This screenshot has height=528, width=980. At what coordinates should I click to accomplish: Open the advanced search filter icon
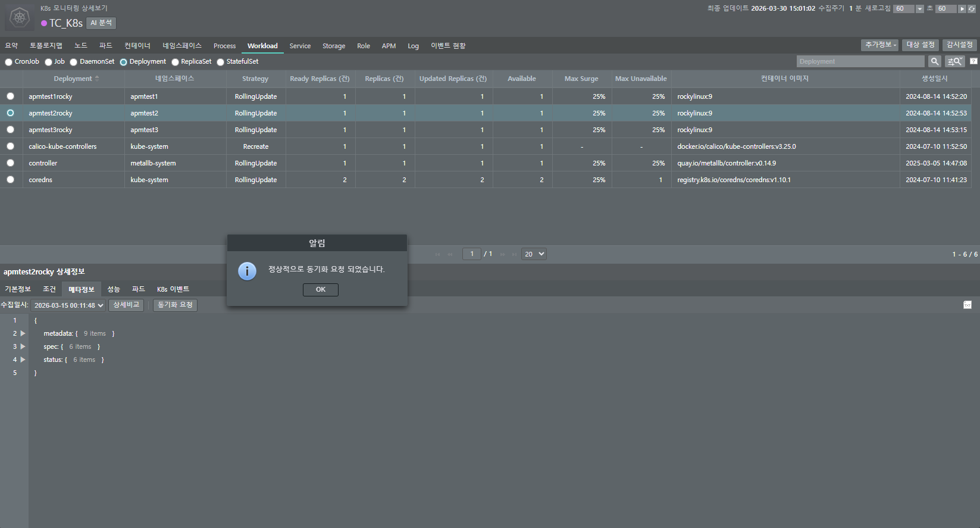pos(954,61)
